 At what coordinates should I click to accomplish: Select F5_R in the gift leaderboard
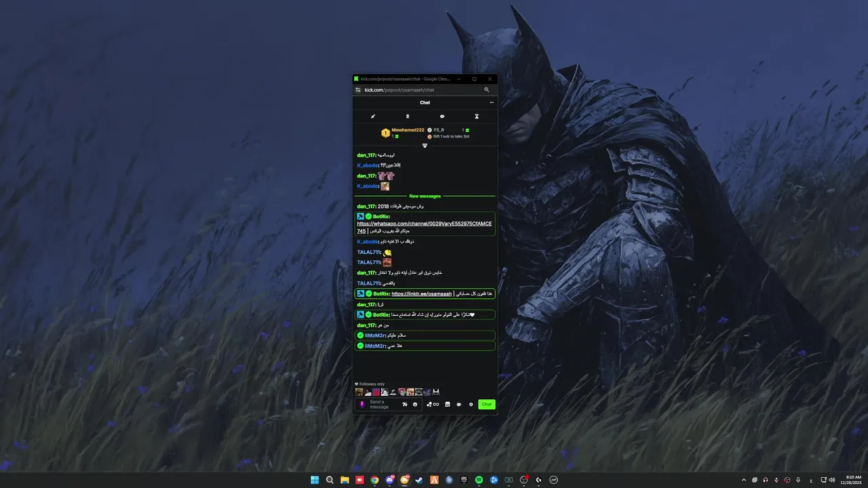[439, 129]
